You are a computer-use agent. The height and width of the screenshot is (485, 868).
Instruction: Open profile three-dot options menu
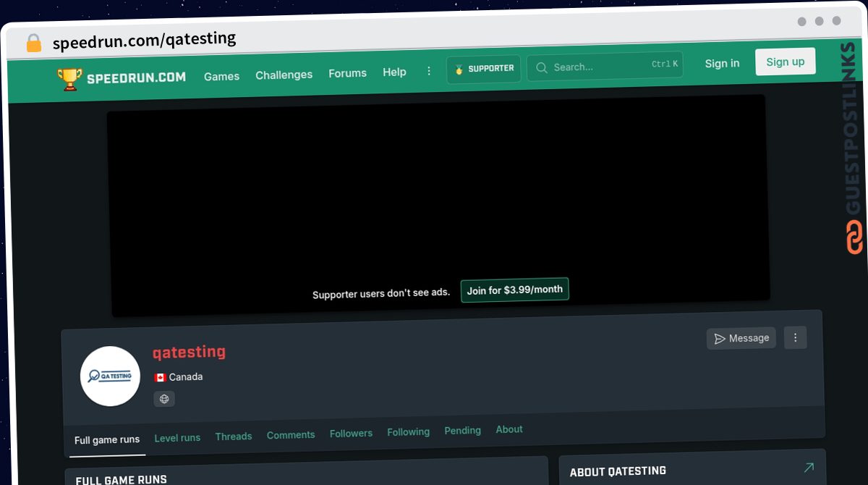795,337
